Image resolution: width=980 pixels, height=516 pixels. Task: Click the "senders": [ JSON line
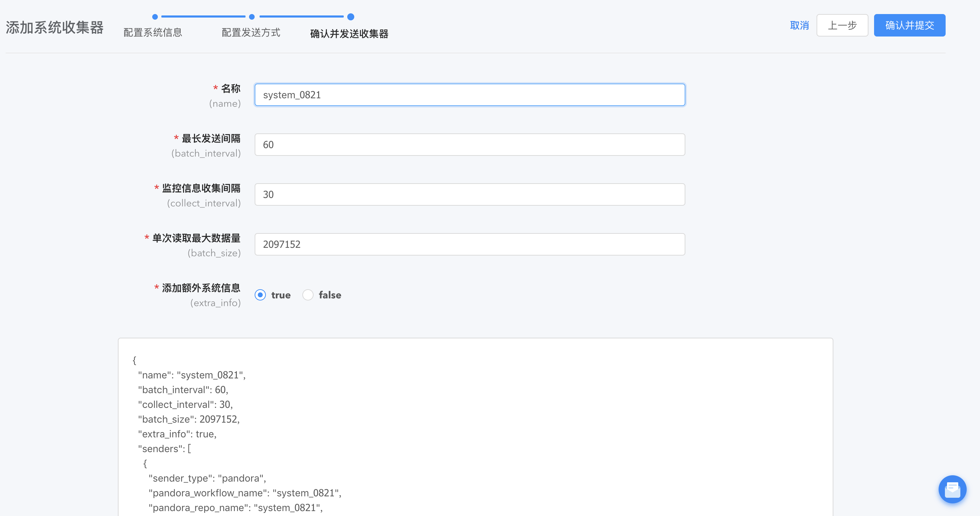pyautogui.click(x=165, y=449)
